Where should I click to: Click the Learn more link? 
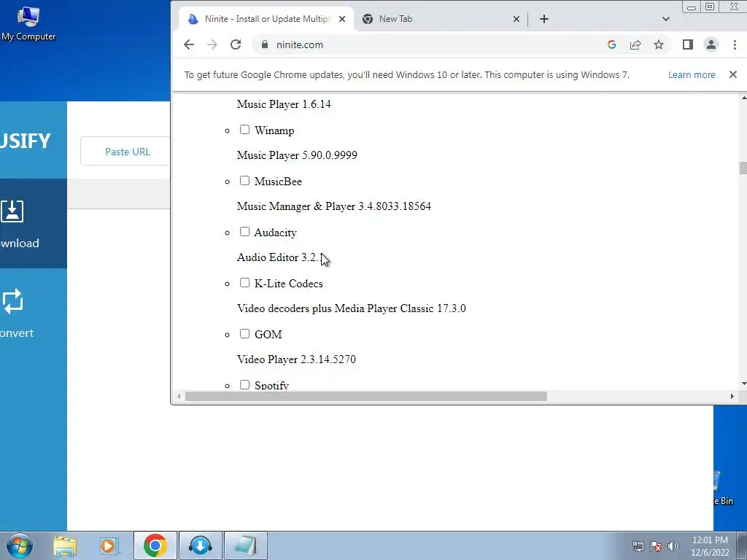(692, 75)
